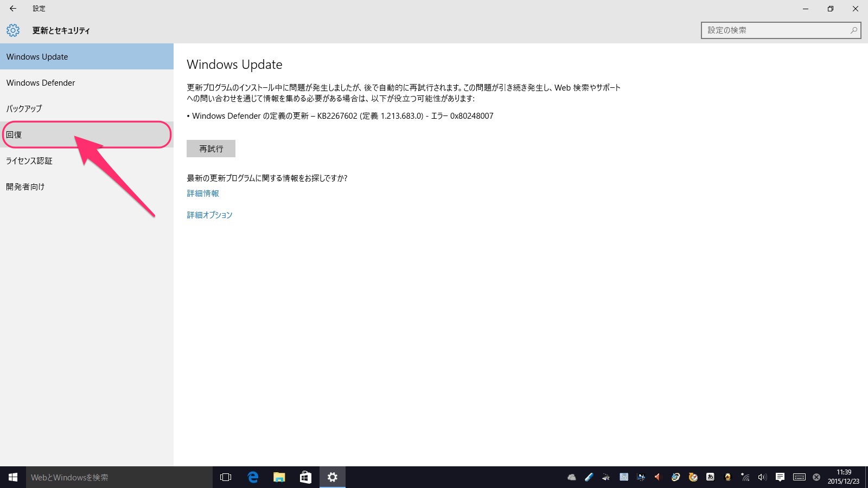Open the 開発者向け section
Image resolution: width=868 pixels, height=488 pixels.
point(87,187)
